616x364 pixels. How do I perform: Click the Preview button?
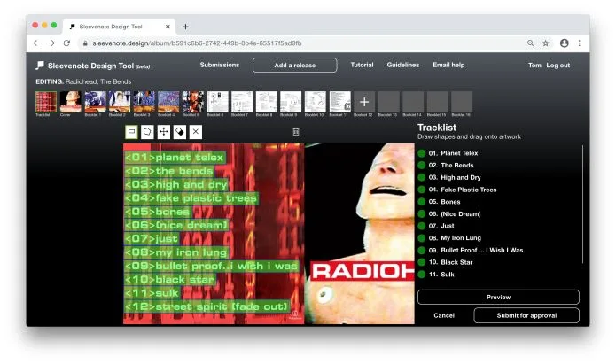pos(498,298)
